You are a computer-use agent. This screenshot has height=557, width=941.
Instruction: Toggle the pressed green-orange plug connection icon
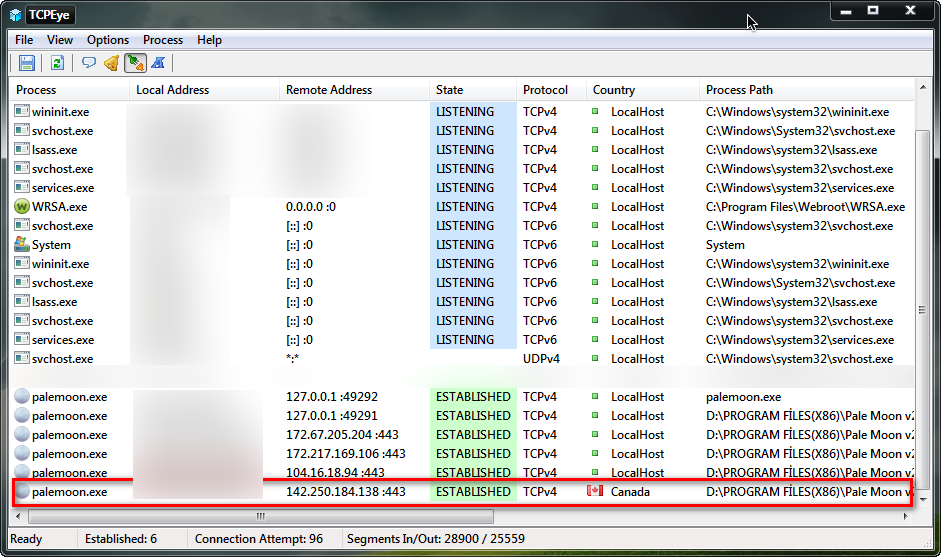tap(136, 62)
